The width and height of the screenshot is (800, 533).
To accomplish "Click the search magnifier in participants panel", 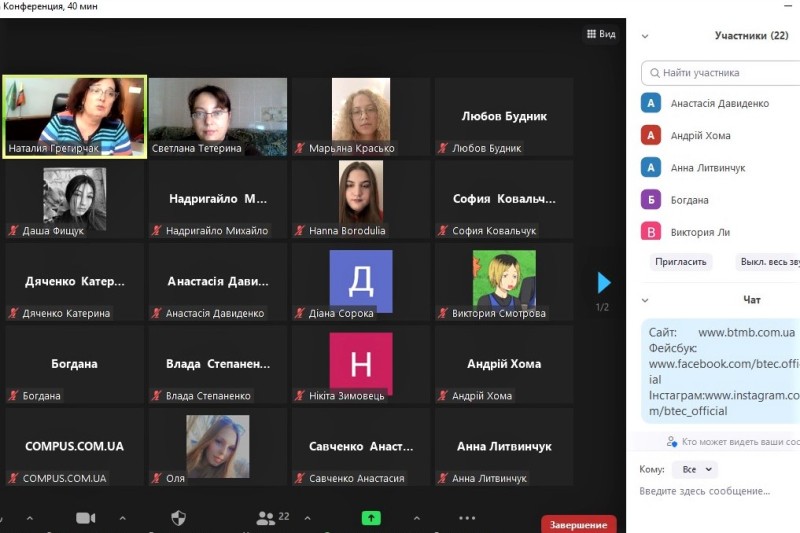I will click(x=654, y=73).
